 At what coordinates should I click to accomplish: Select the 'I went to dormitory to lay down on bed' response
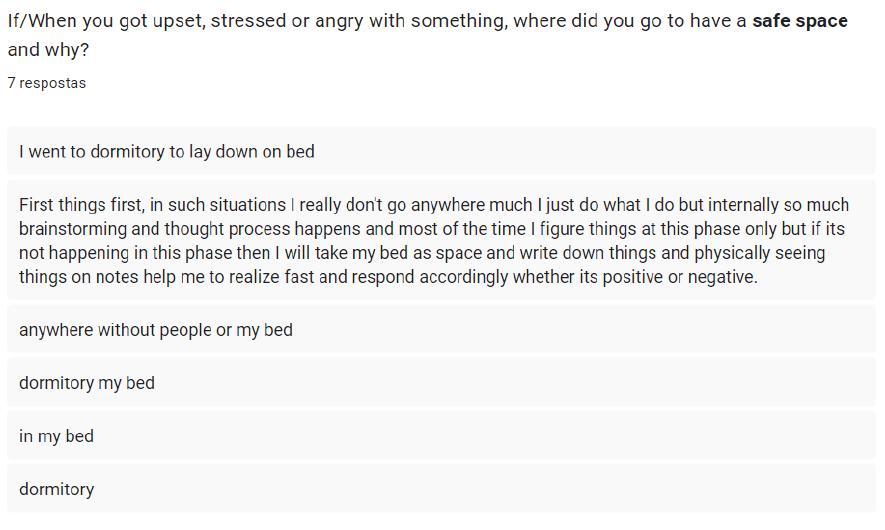point(441,151)
